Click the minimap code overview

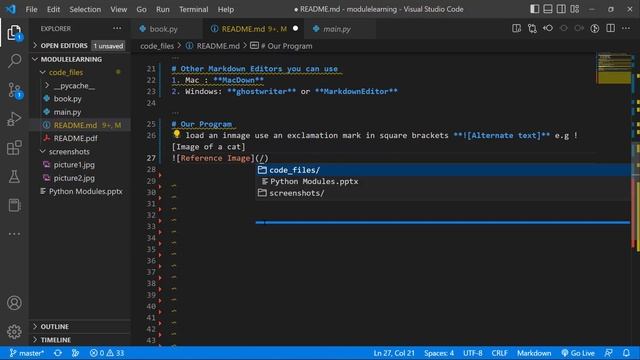click(x=614, y=68)
